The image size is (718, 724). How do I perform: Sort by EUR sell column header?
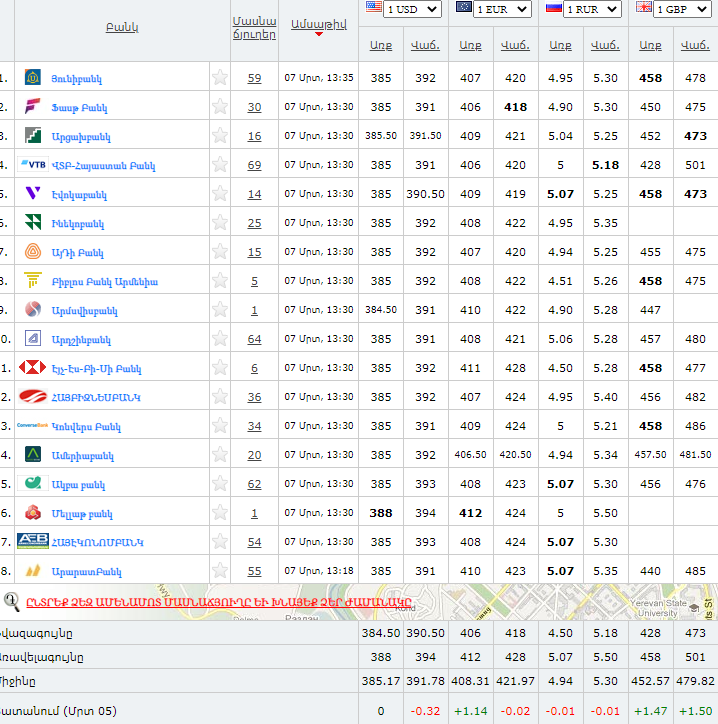pos(515,45)
